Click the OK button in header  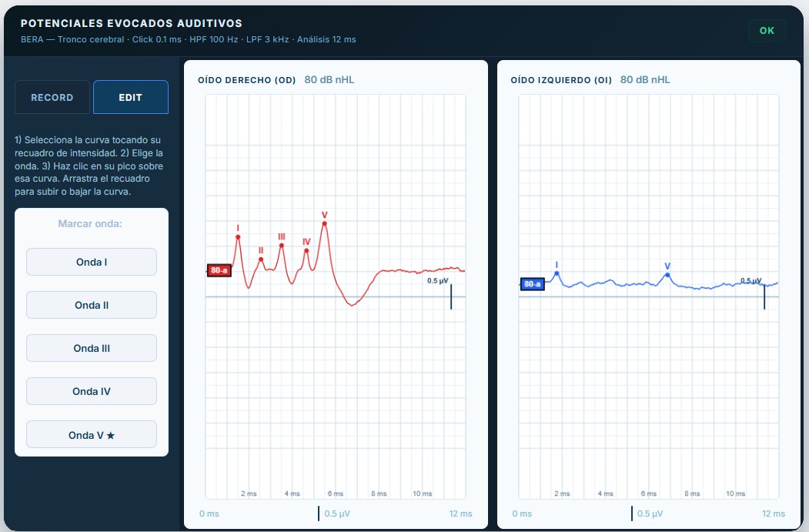click(x=767, y=31)
